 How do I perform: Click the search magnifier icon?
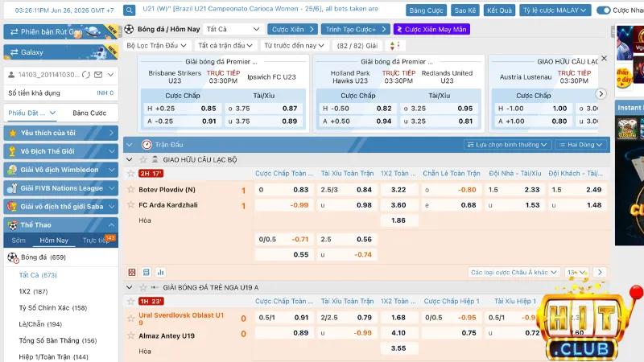pos(129,10)
